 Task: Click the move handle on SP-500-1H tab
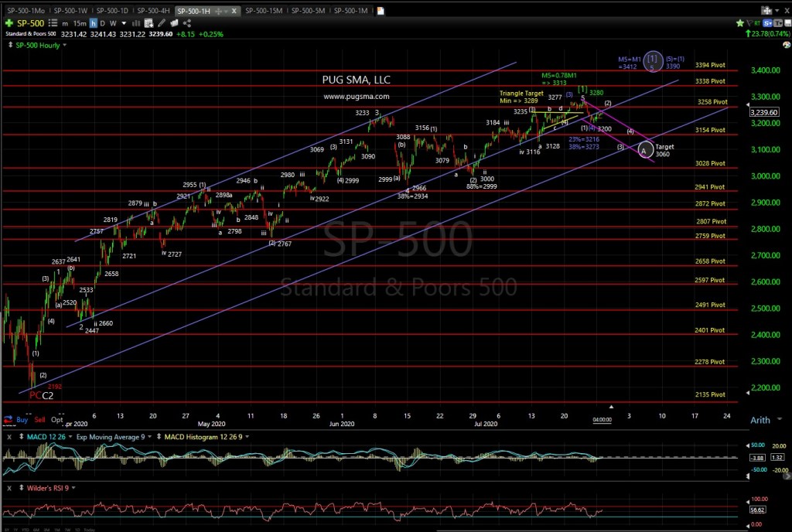point(218,11)
